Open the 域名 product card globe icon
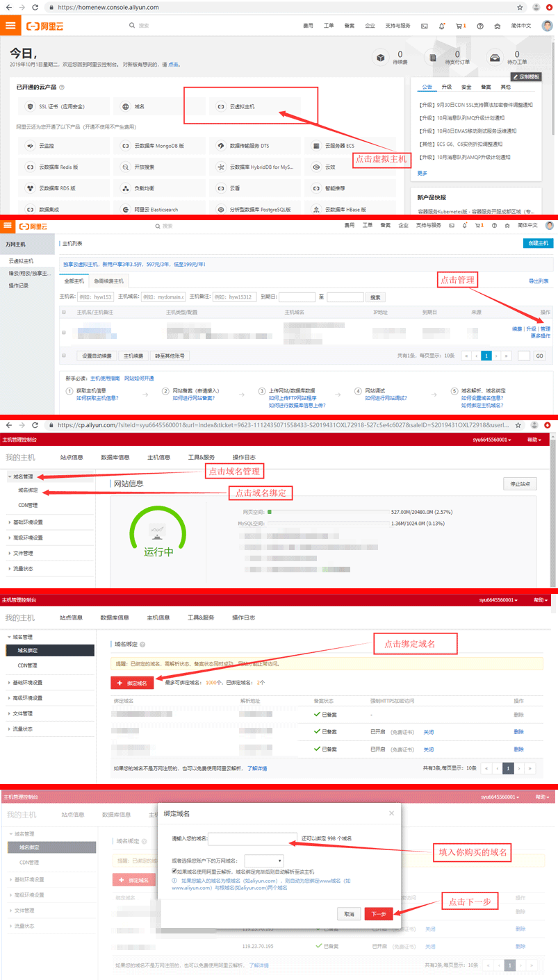Screen dimensions: 558x980 [x=126, y=107]
